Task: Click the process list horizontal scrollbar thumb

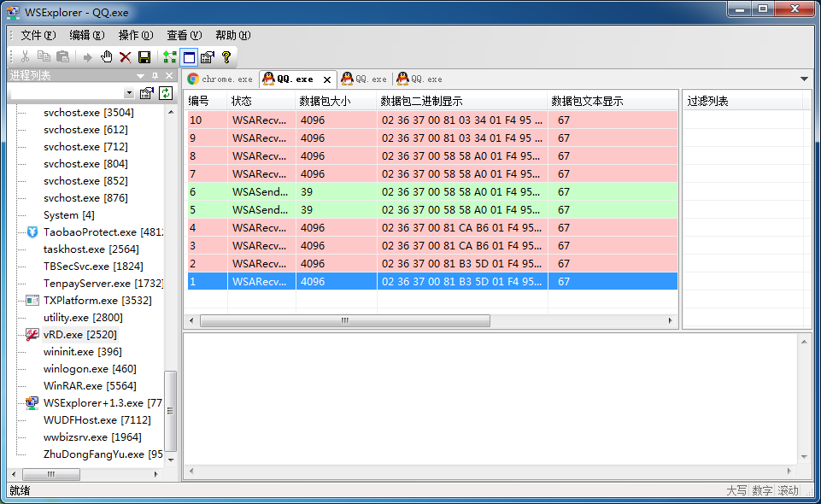Action: [x=50, y=474]
